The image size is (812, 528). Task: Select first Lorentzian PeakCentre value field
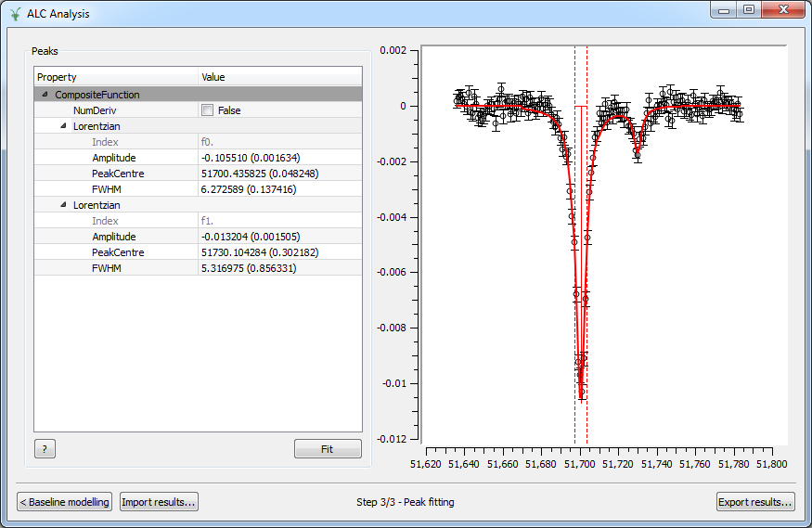click(x=279, y=174)
